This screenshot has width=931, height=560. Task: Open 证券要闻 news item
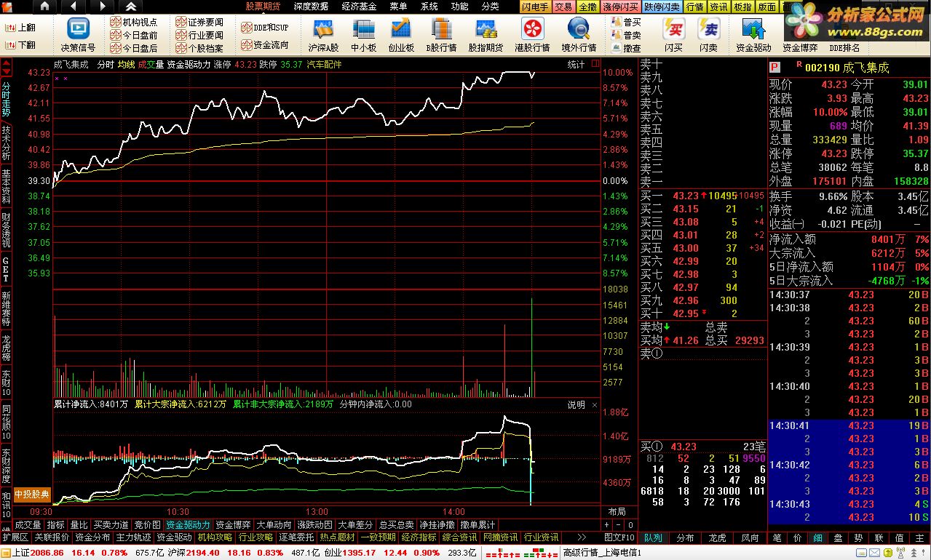pyautogui.click(x=200, y=22)
